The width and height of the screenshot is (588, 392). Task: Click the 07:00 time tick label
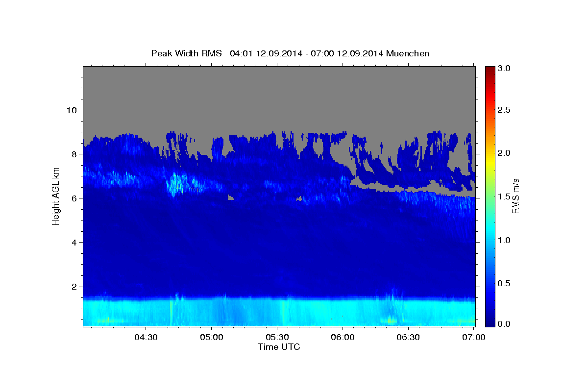(473, 337)
